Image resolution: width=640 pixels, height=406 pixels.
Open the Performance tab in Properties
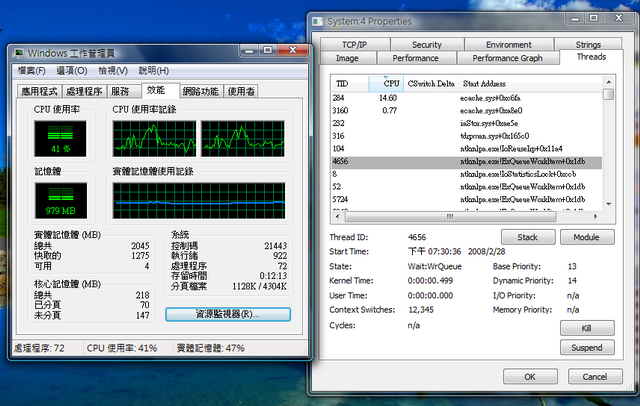pyautogui.click(x=416, y=58)
